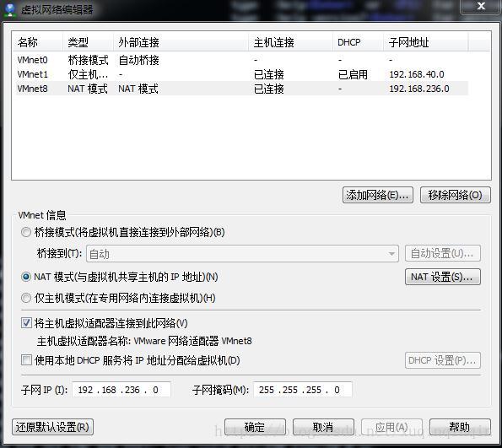Click the 主机虚拟适配器名称 label text

84,341
